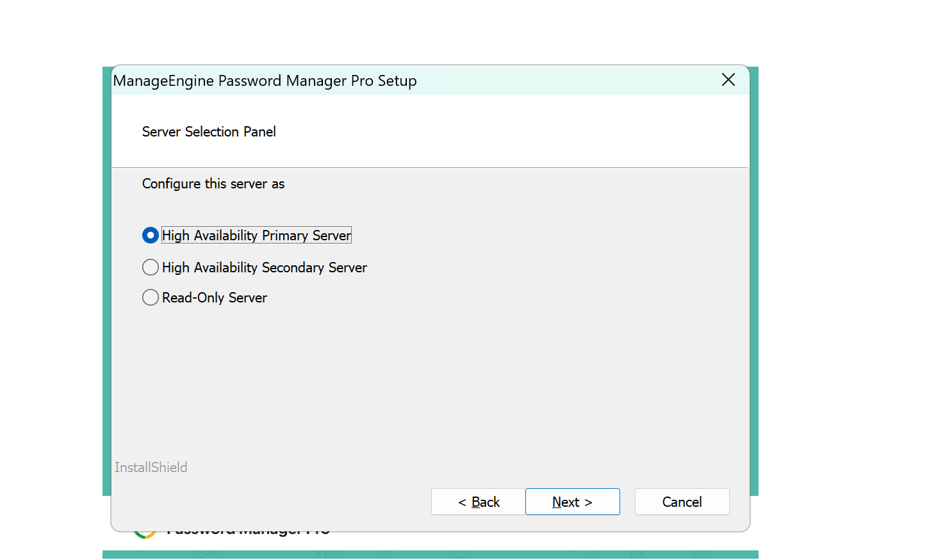Go back with the < Back button
Image resolution: width=929 pixels, height=560 pixels.
click(479, 502)
